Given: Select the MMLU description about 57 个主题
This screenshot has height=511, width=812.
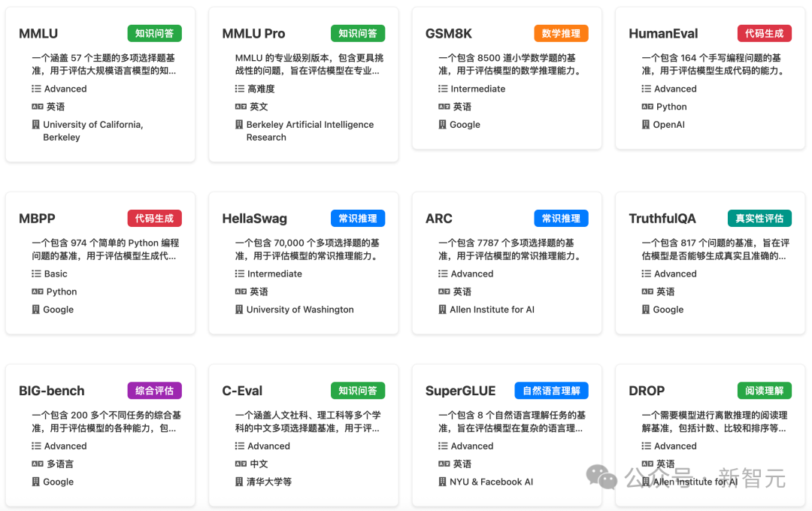Looking at the screenshot, I should click(x=104, y=64).
